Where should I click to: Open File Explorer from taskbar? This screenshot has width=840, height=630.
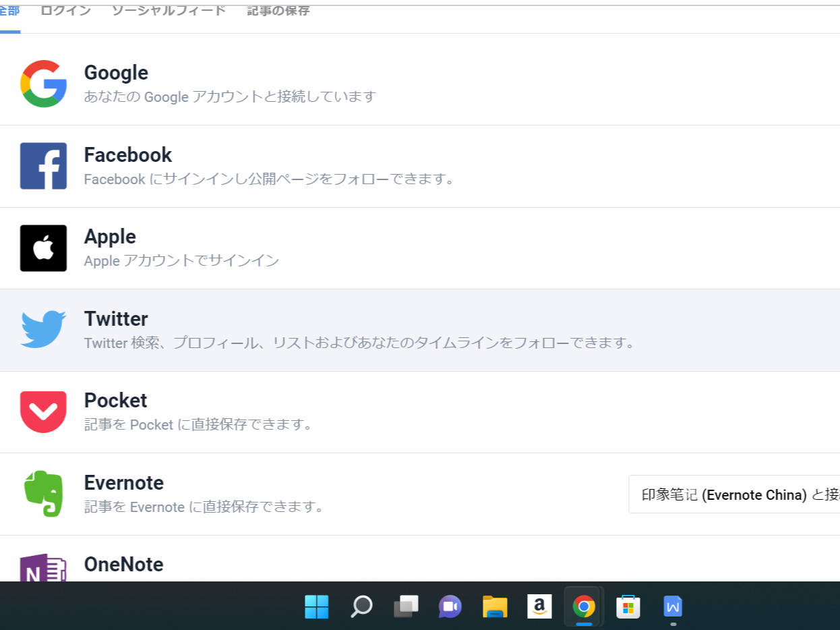point(495,606)
